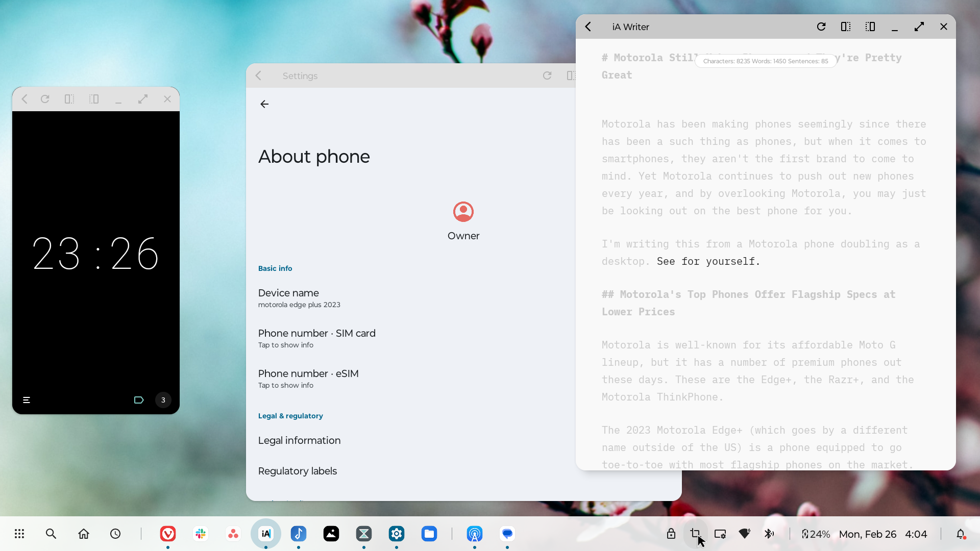The image size is (980, 551).
Task: Open the Files app in the taskbar
Action: (x=429, y=534)
